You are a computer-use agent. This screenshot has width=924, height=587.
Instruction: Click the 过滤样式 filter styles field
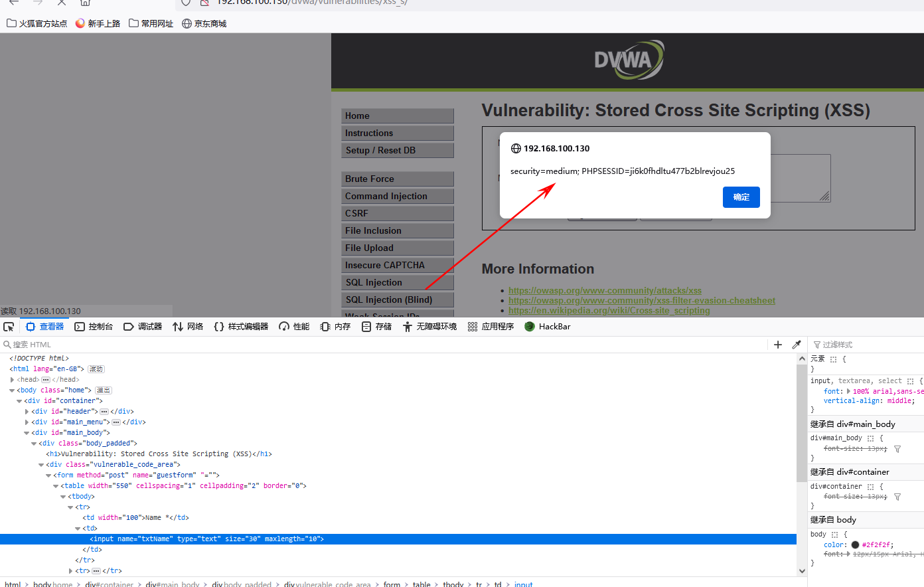tap(870, 345)
